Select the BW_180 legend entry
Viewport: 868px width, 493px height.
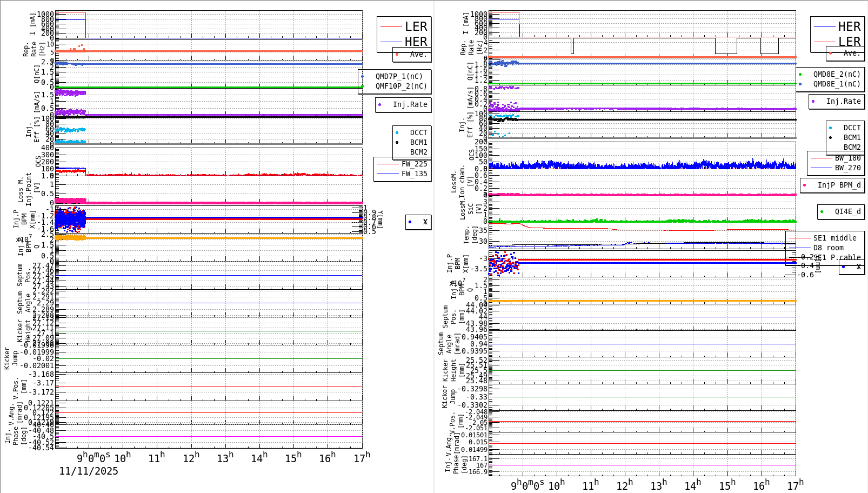(847, 158)
